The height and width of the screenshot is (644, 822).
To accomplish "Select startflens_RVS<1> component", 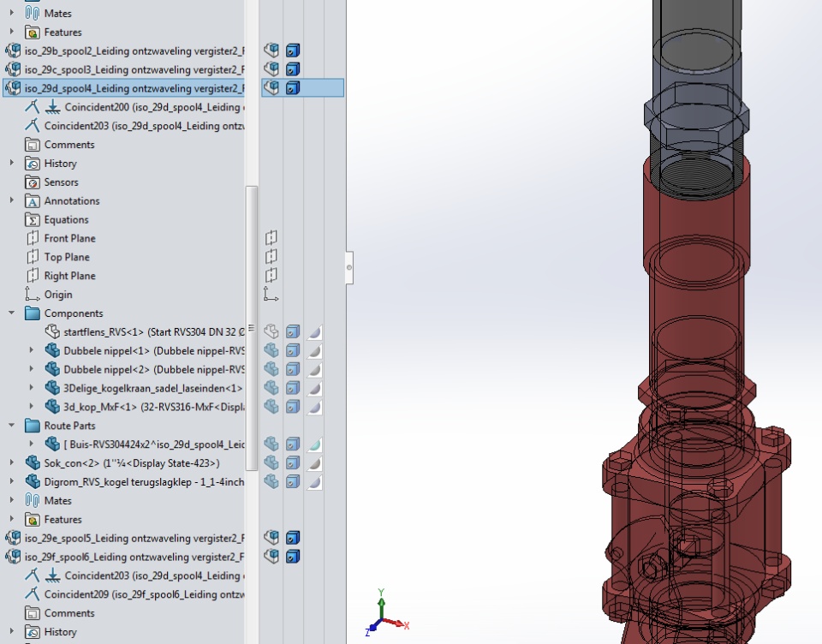I will pos(145,332).
